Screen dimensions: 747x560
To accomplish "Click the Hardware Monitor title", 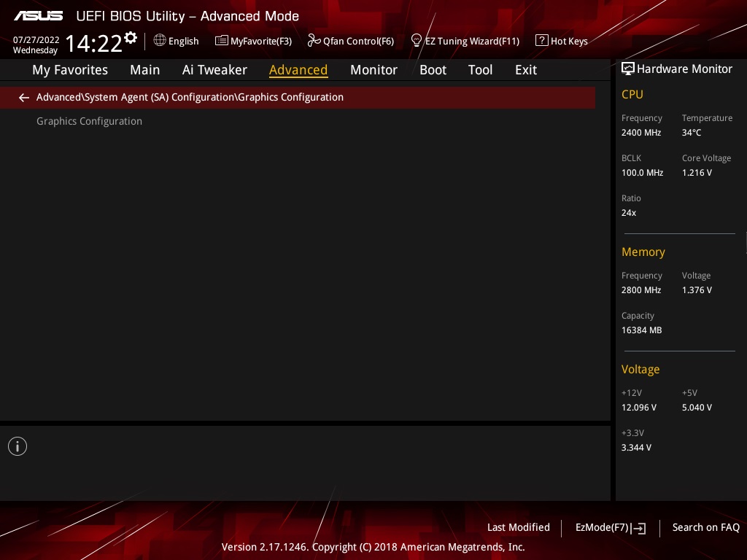I will coord(684,69).
